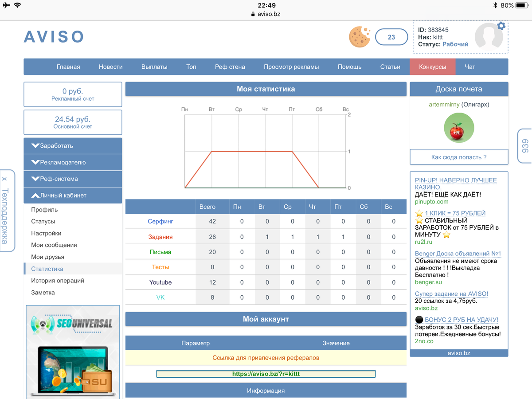Open Основной счет balance box

[x=73, y=122]
